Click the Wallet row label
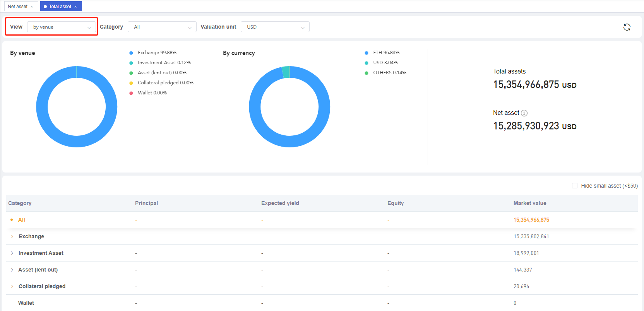 [x=26, y=303]
